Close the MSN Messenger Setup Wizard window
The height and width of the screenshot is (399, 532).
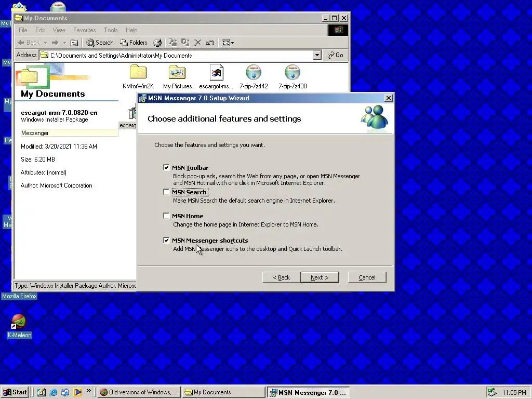pos(389,98)
